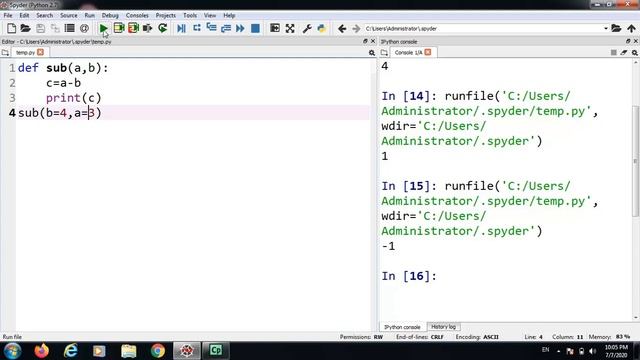Go forward with right arrow icon
The height and width of the screenshot is (360, 640).
coord(356,28)
